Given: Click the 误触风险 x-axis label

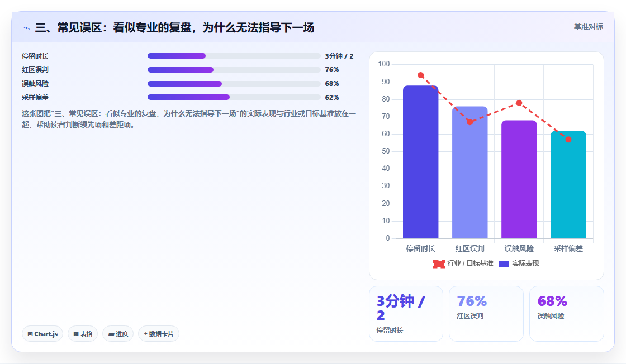Looking at the screenshot, I should 519,249.
